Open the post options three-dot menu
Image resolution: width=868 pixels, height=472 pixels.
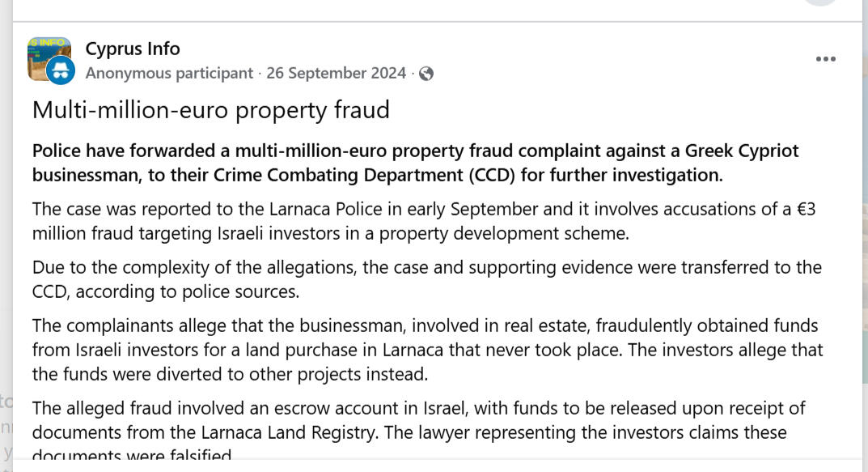[825, 59]
